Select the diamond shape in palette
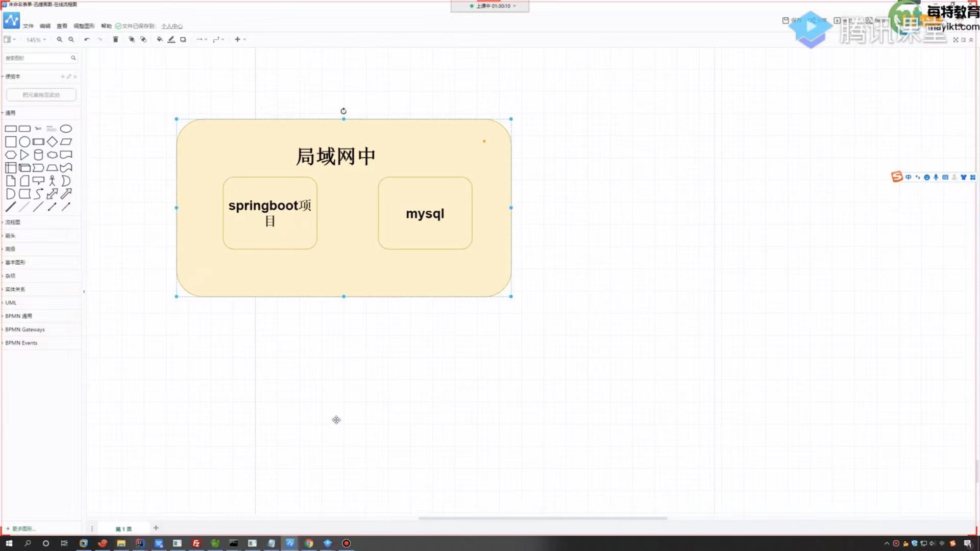This screenshot has height=551, width=980. tap(52, 142)
